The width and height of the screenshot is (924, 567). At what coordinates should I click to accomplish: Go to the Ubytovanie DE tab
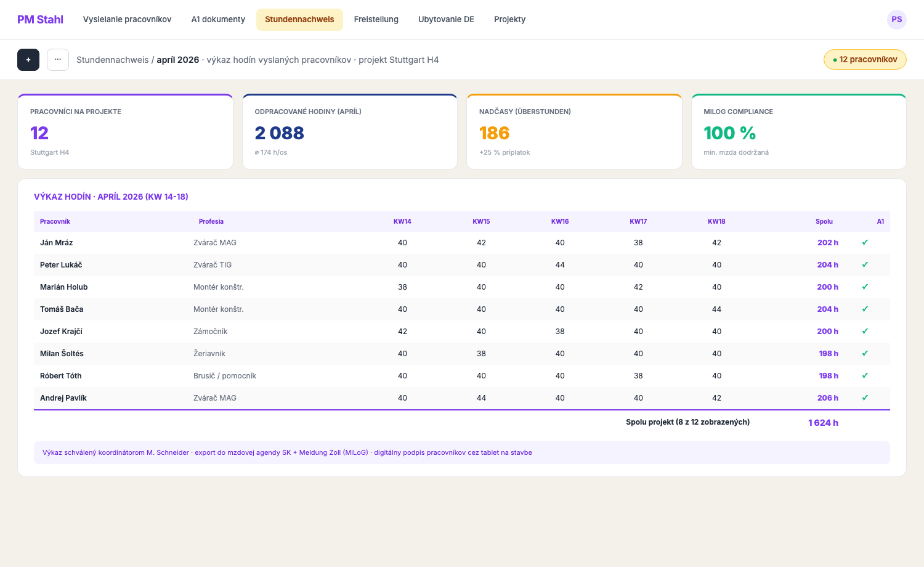pos(446,20)
